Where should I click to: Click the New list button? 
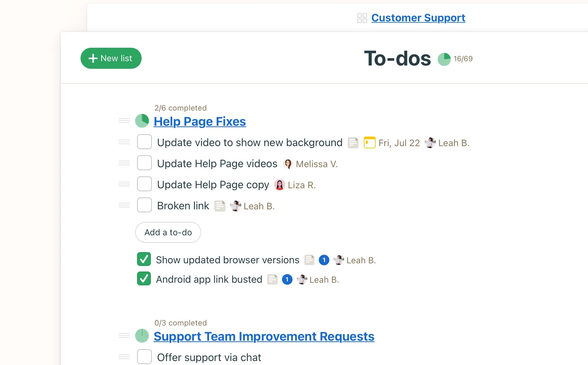(111, 58)
